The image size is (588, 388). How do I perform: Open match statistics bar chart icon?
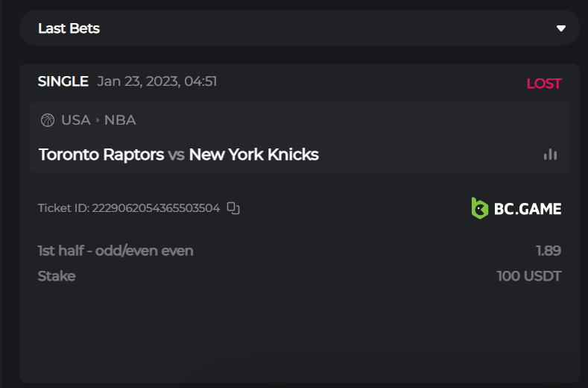click(550, 154)
